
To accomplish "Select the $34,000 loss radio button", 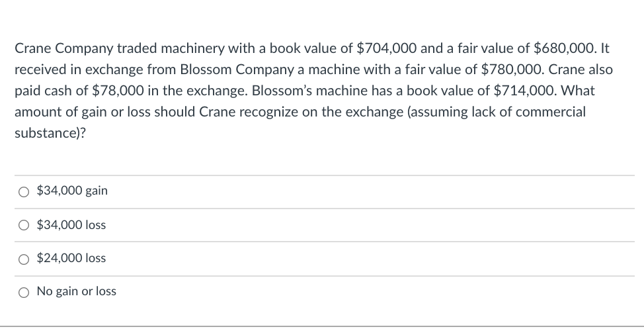I will coord(24,225).
